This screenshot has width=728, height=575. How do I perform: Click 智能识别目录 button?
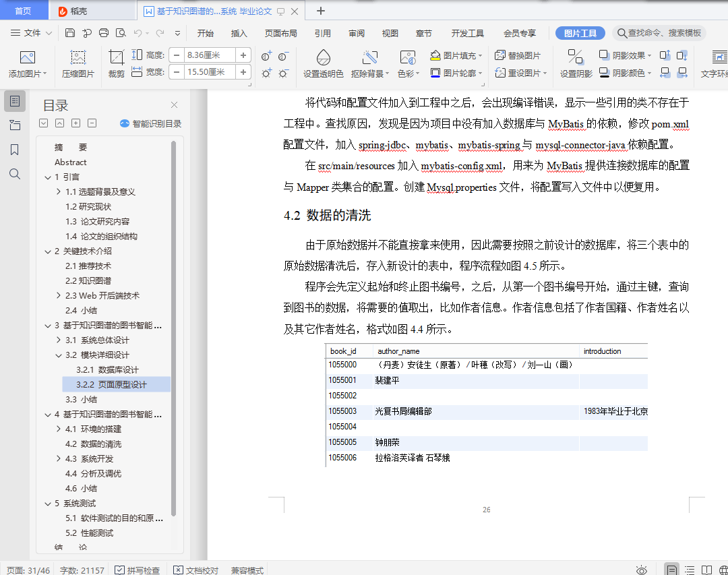point(150,123)
